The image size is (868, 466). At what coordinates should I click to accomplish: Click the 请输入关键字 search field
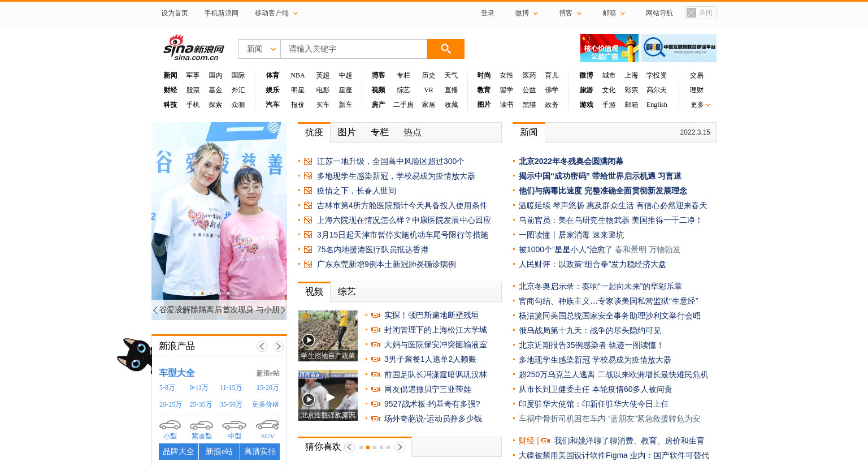(x=354, y=49)
